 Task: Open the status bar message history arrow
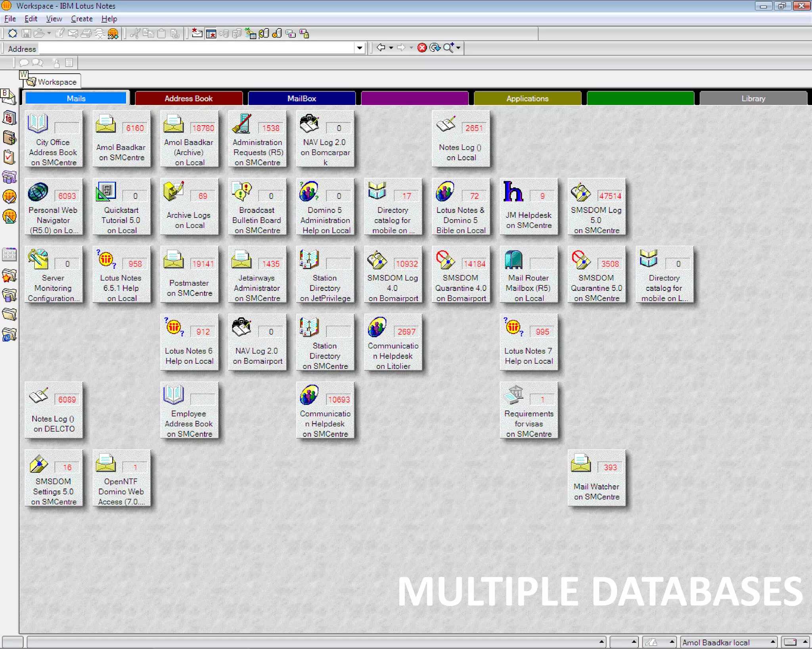coord(601,642)
